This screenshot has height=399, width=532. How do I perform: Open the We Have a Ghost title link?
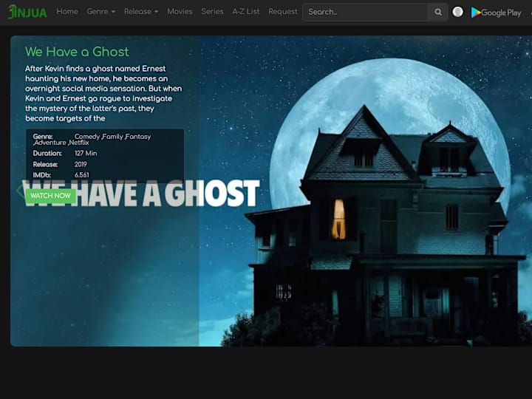click(x=77, y=52)
